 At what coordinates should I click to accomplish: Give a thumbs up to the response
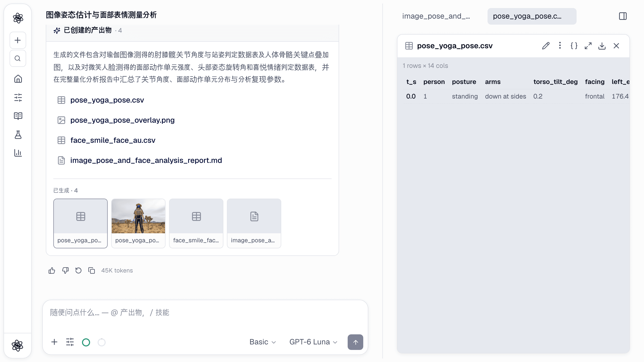pyautogui.click(x=52, y=270)
